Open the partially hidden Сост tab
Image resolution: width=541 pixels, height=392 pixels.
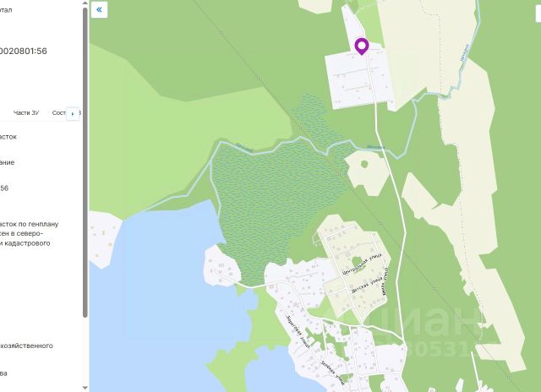pyautogui.click(x=58, y=112)
